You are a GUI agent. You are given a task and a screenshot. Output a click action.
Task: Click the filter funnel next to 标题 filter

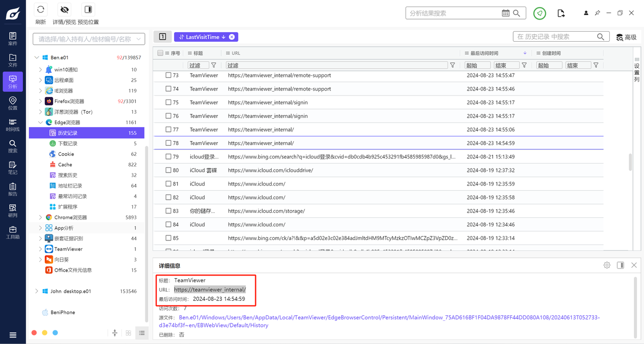pos(214,65)
